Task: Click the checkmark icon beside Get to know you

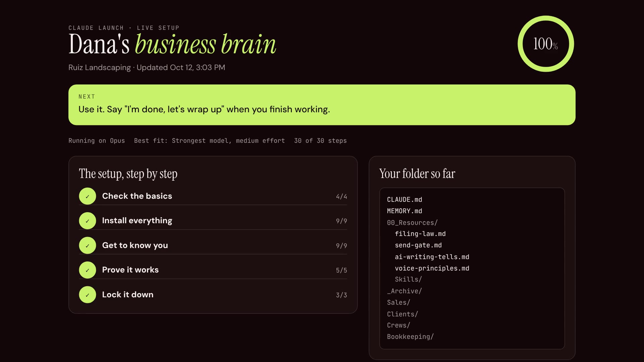Action: pyautogui.click(x=88, y=245)
